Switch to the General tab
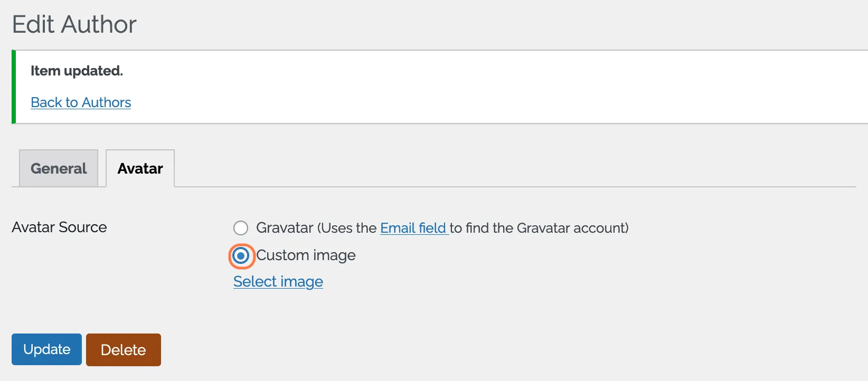 point(59,168)
